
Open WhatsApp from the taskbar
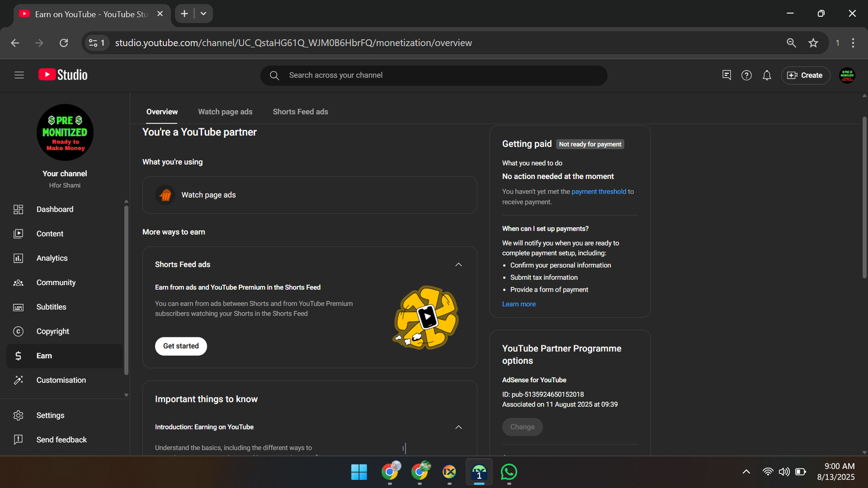[x=509, y=472]
